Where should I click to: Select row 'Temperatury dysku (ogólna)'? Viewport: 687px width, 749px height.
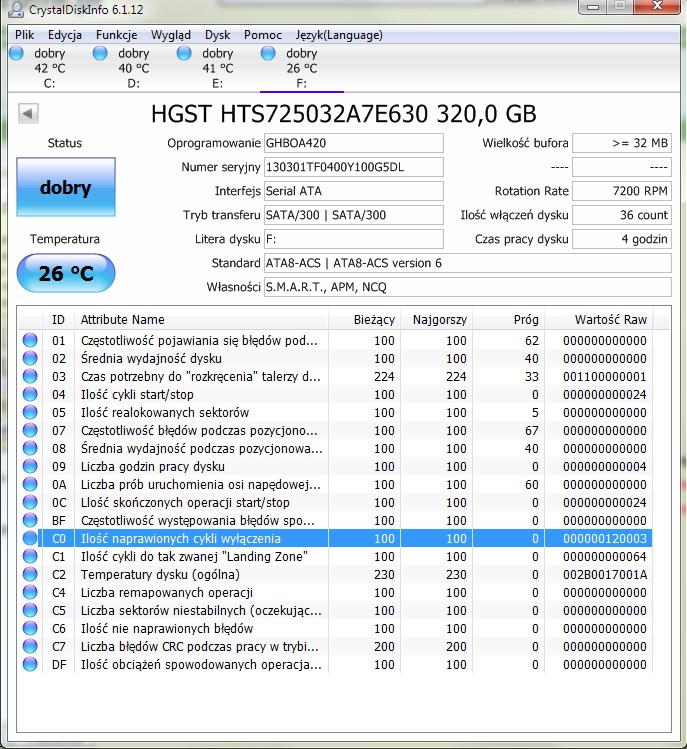pos(335,574)
